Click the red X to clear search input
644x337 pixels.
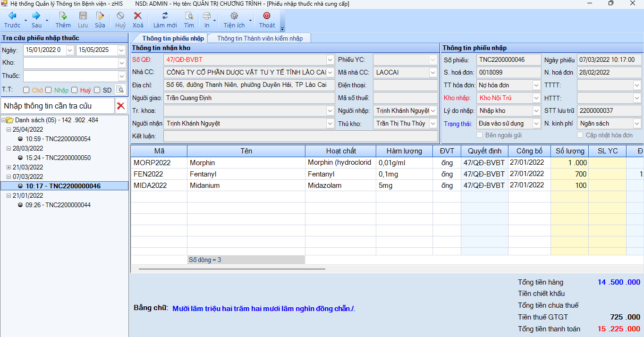[x=122, y=106]
